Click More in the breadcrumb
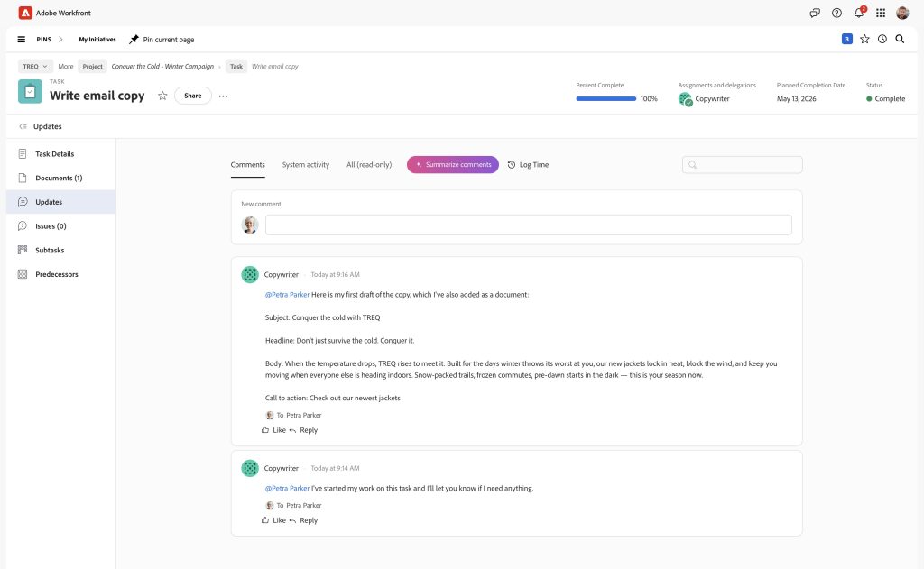This screenshot has height=569, width=924. tap(65, 67)
